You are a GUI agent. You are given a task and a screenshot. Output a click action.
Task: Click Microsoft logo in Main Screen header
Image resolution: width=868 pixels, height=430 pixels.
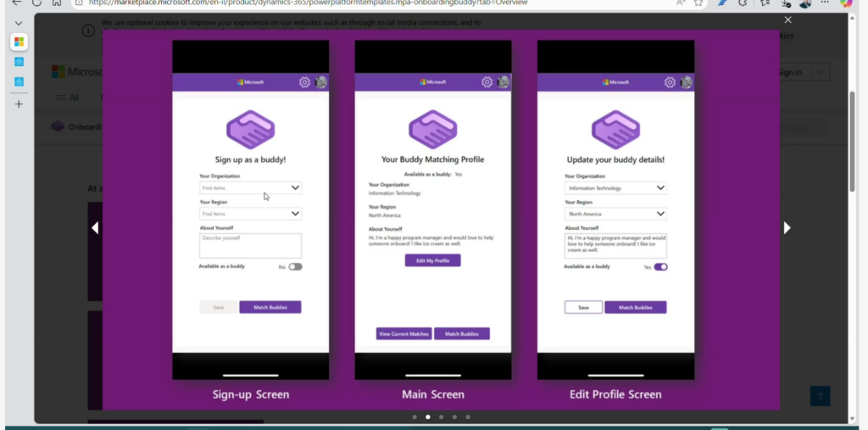[433, 82]
